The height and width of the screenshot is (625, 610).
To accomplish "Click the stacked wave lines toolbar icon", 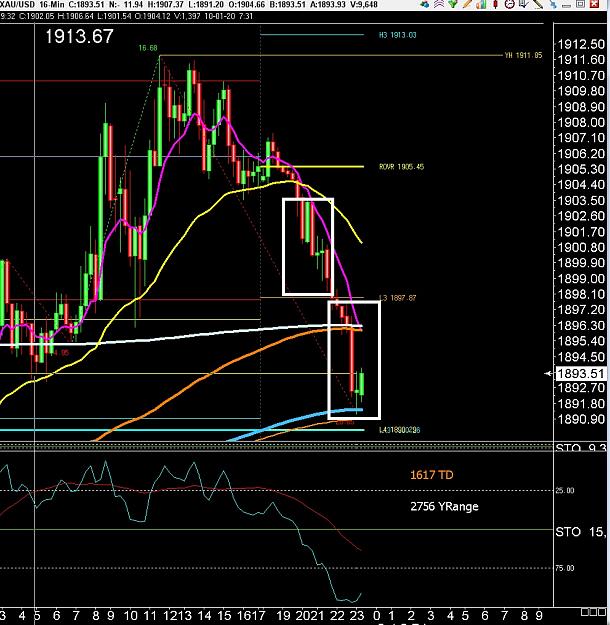I will pyautogui.click(x=439, y=4).
